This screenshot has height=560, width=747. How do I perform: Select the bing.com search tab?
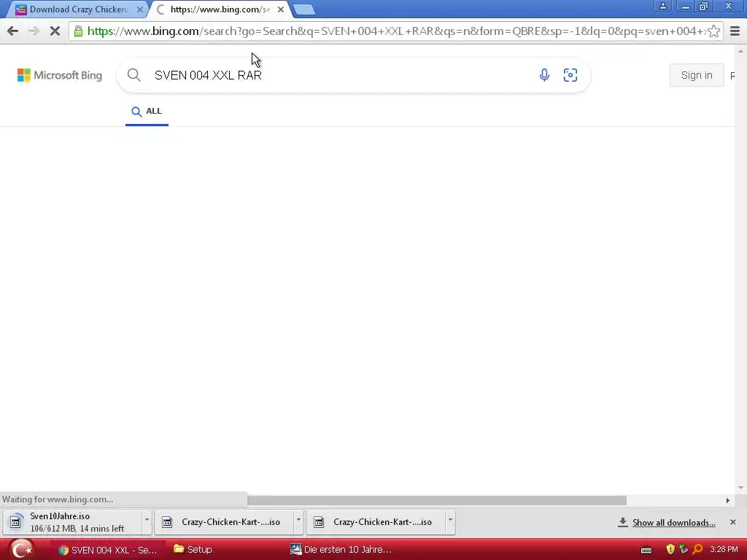220,9
